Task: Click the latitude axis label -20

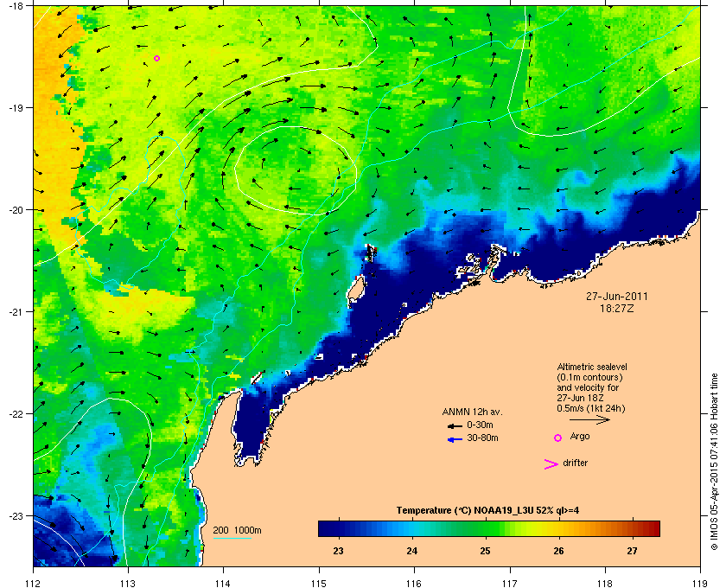Action: (16, 209)
